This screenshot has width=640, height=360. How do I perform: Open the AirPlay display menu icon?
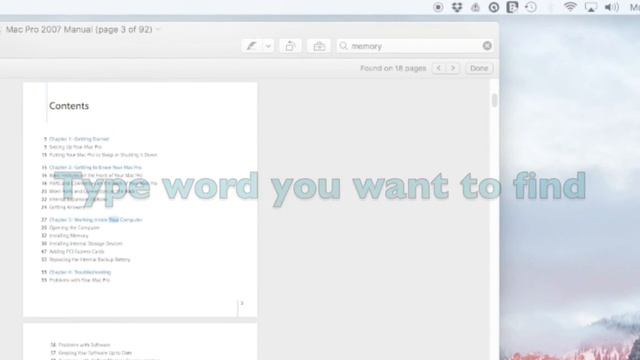pos(591,7)
